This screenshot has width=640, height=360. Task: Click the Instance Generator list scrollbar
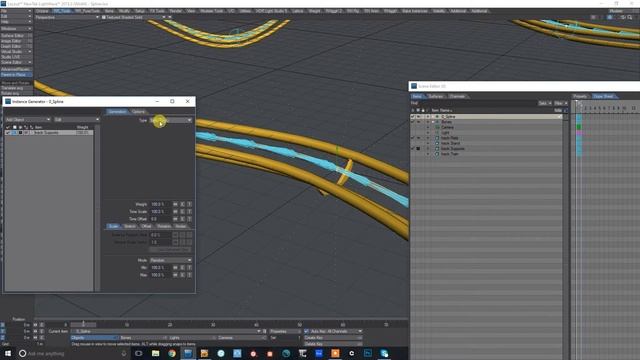point(97,208)
